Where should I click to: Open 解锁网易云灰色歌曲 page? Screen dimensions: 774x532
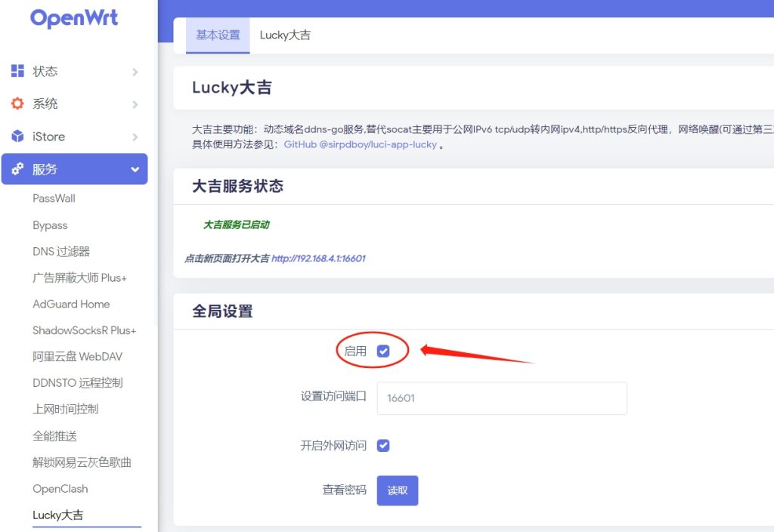(82, 462)
